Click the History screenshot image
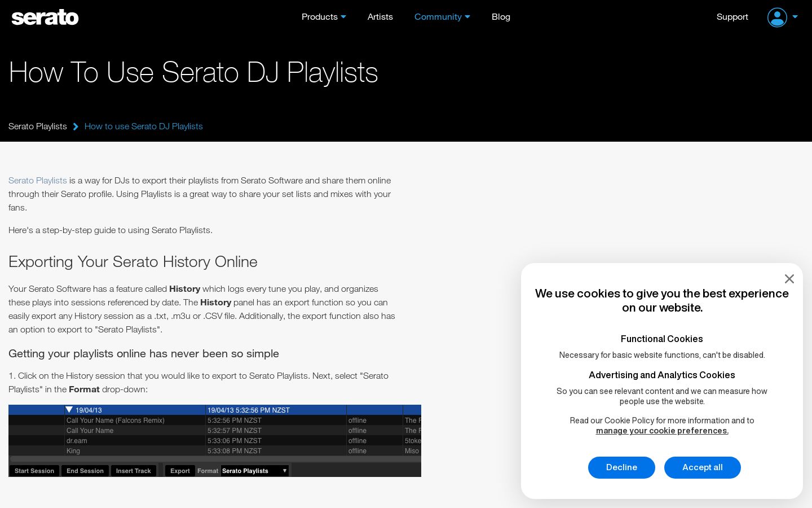This screenshot has height=508, width=812. [215, 441]
